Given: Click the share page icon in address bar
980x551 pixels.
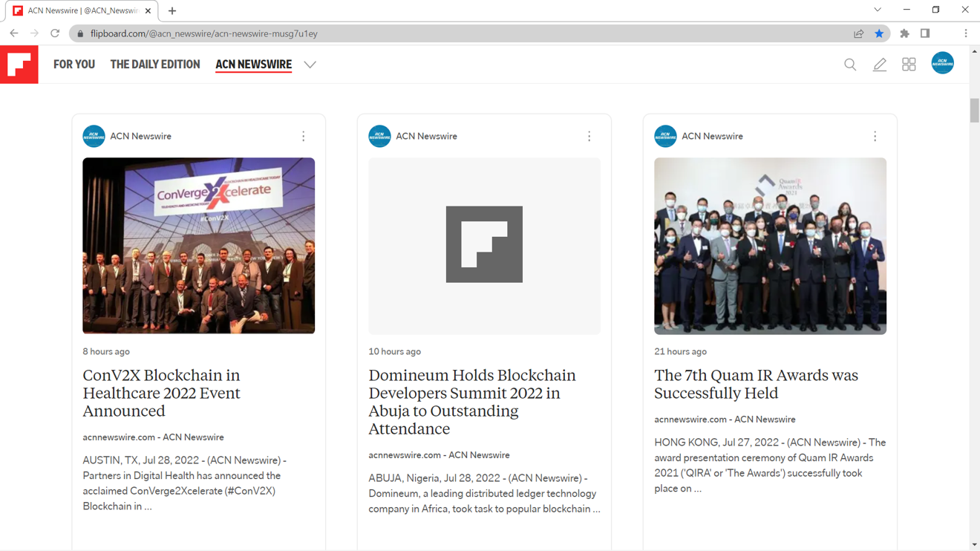Looking at the screenshot, I should [x=858, y=33].
